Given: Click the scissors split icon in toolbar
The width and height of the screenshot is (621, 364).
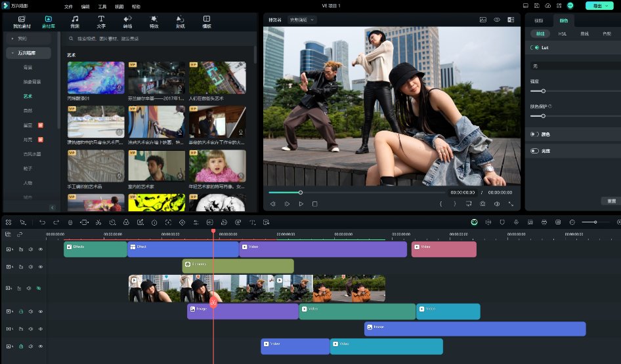Looking at the screenshot, I should (98, 223).
